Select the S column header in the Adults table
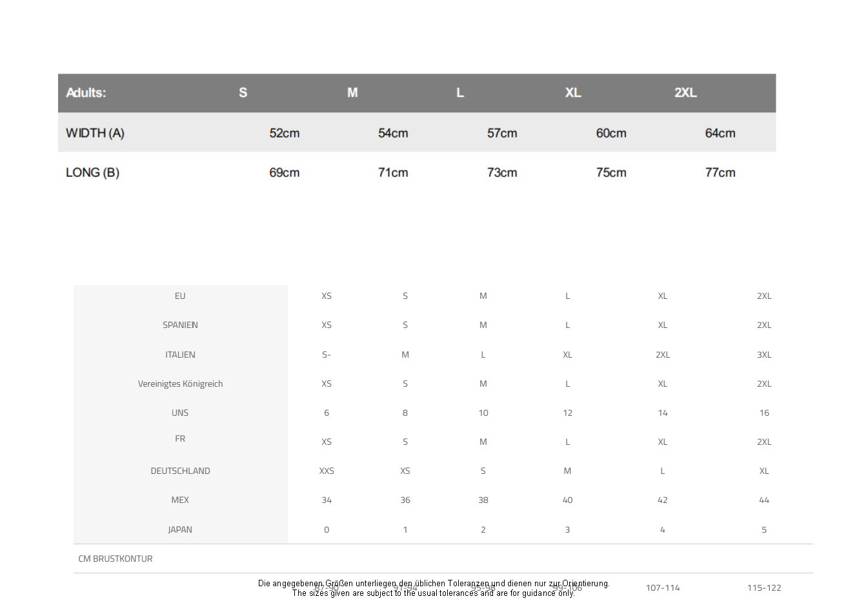 [243, 93]
